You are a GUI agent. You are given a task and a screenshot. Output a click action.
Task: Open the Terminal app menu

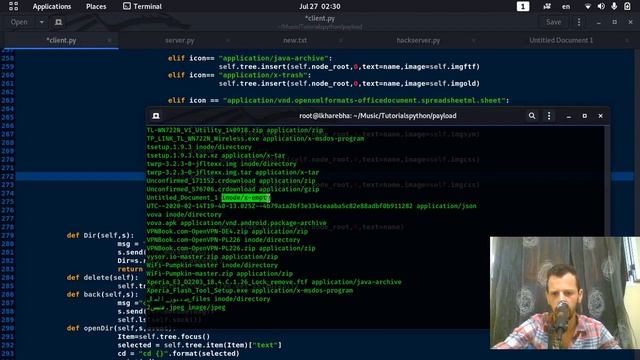(x=142, y=6)
